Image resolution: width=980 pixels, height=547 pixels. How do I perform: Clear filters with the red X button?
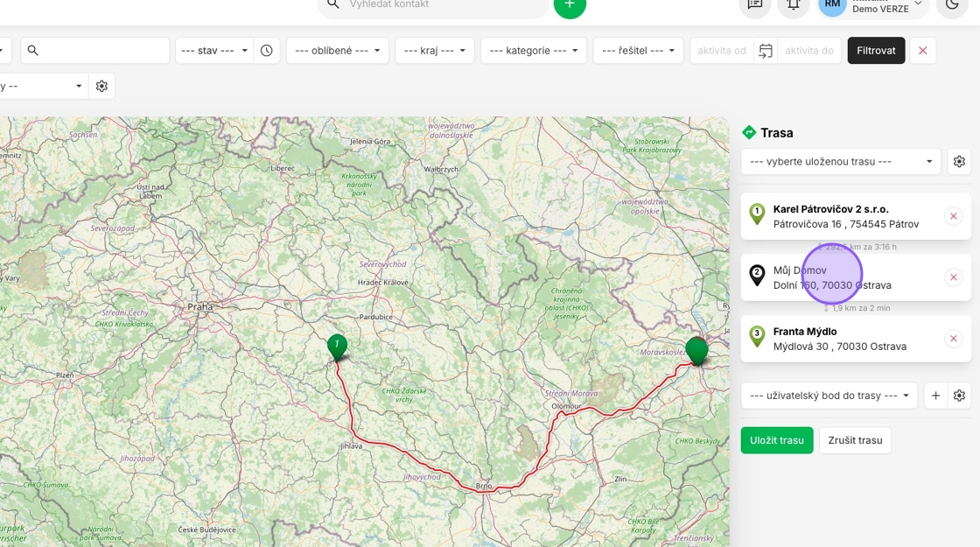tap(922, 51)
